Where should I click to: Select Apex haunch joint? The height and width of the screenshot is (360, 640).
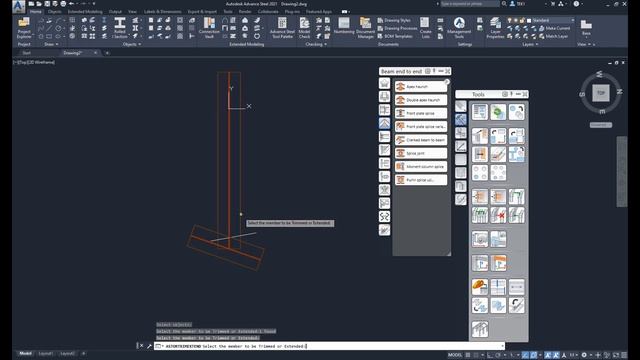(421, 87)
